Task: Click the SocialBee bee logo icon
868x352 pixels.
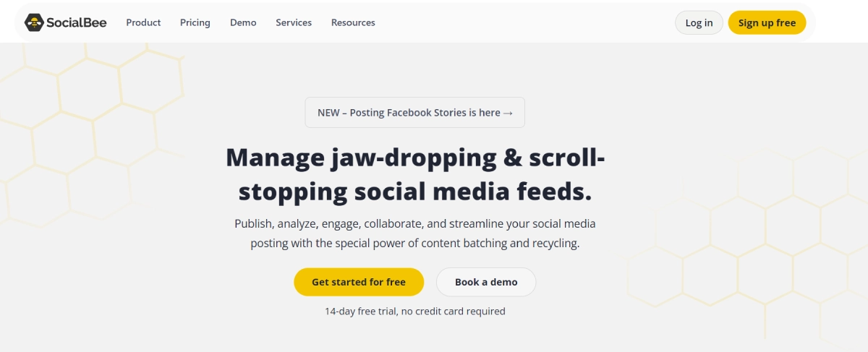Action: [34, 22]
